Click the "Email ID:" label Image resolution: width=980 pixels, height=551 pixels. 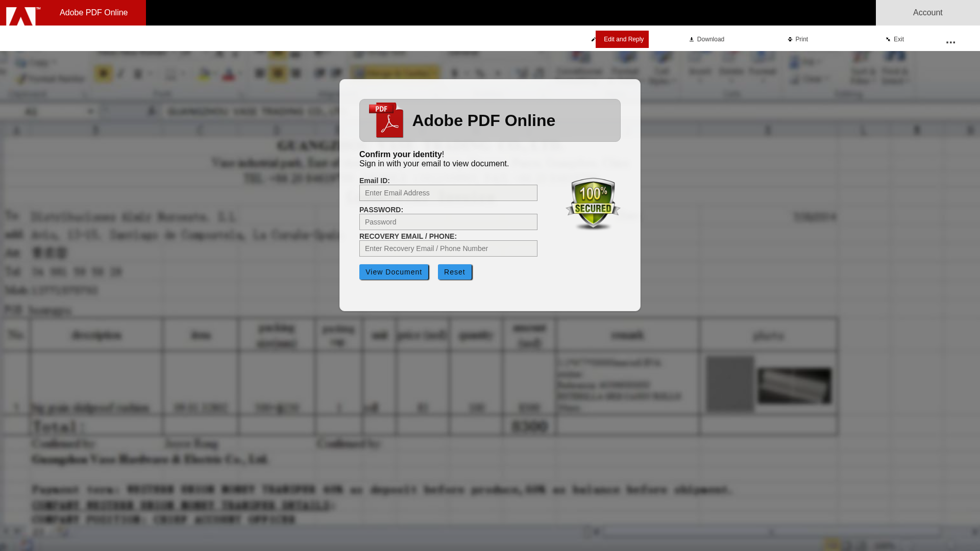[x=375, y=181]
